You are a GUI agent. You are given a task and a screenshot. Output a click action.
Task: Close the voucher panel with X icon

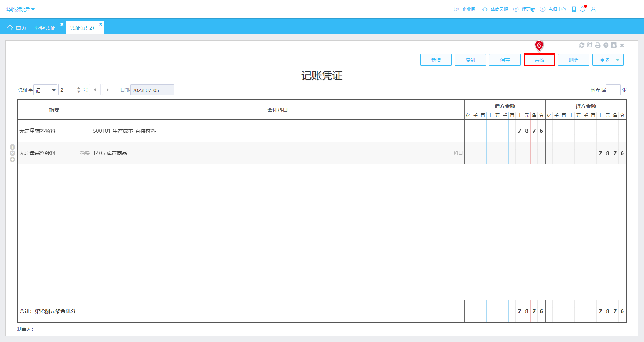click(x=622, y=45)
